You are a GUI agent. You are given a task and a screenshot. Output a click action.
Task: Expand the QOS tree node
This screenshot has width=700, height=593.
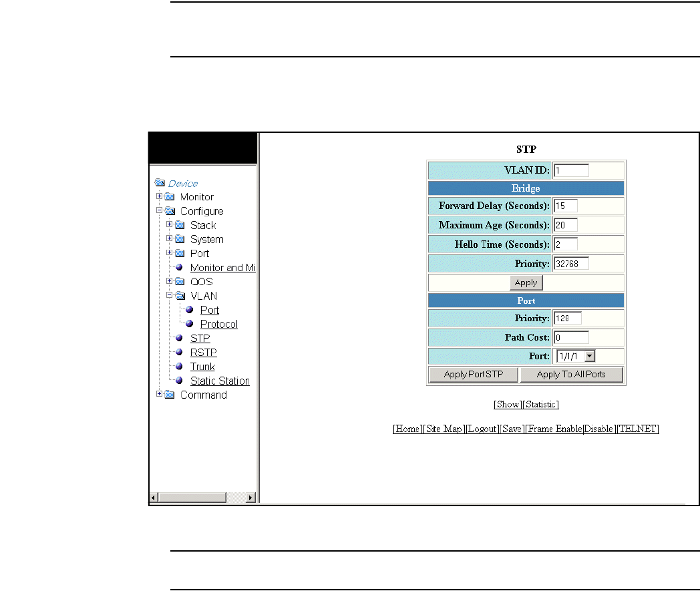(169, 280)
